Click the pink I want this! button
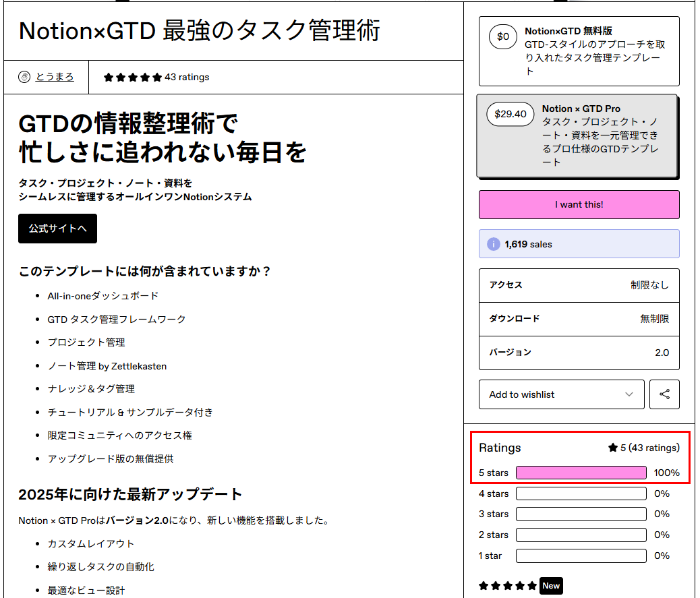This screenshot has width=700, height=598. [579, 205]
